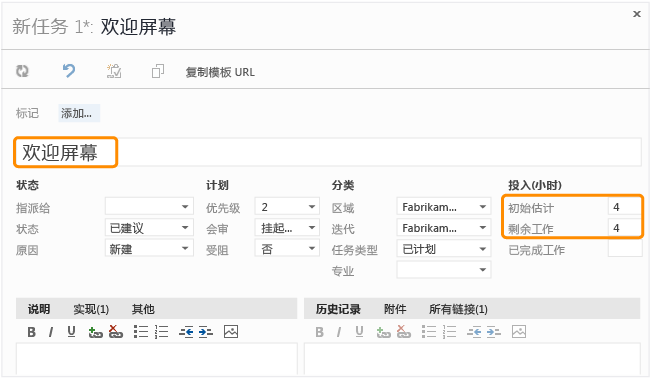The height and width of the screenshot is (378, 650).
Task: Copy template URL button
Action: click(220, 72)
